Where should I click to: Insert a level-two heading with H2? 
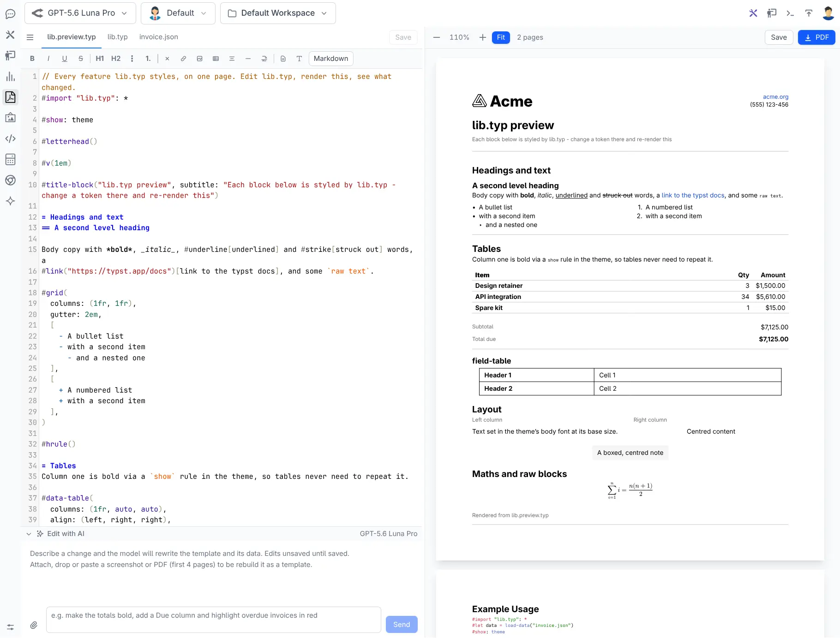pos(116,59)
